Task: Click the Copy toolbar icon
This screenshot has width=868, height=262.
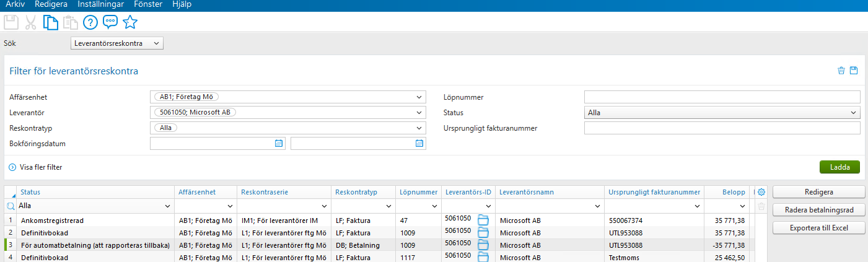Action: coord(50,23)
